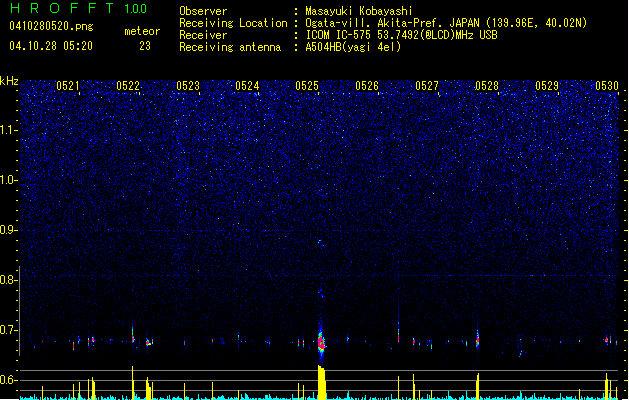Click the tall yellow intensity bar at 0525

pyautogui.click(x=322, y=382)
